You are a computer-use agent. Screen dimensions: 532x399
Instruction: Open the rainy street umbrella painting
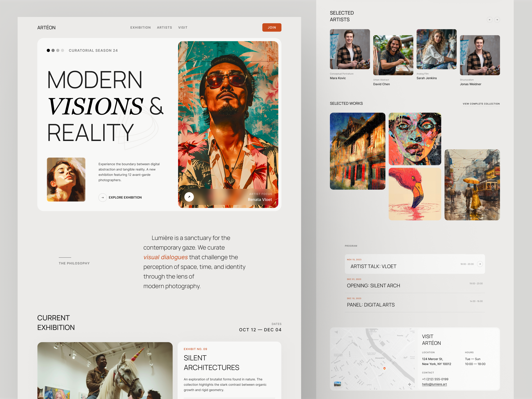coord(472,185)
